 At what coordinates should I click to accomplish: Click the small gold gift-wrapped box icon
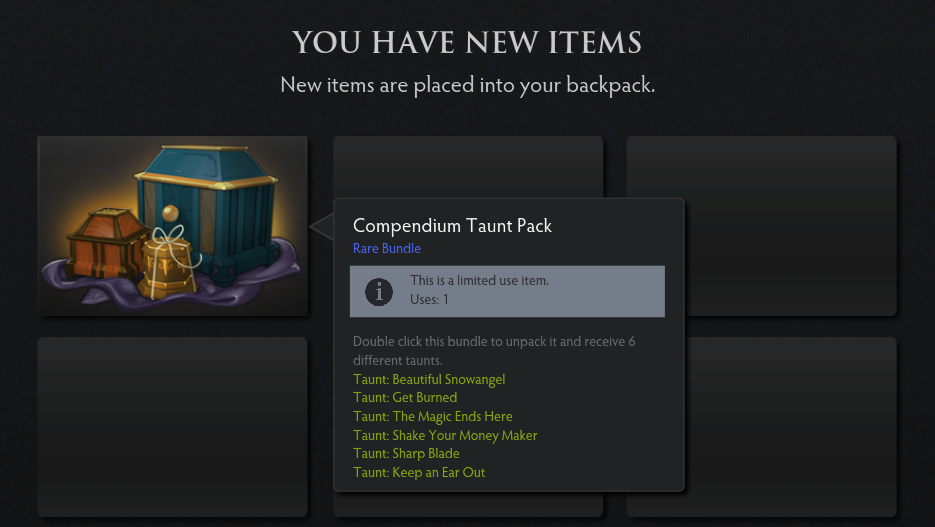[169, 264]
